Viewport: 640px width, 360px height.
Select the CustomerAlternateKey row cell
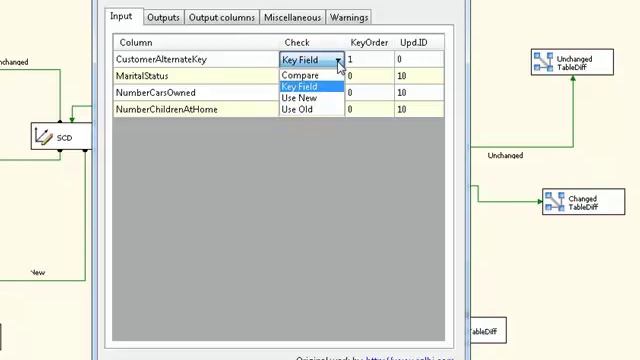(x=196, y=60)
